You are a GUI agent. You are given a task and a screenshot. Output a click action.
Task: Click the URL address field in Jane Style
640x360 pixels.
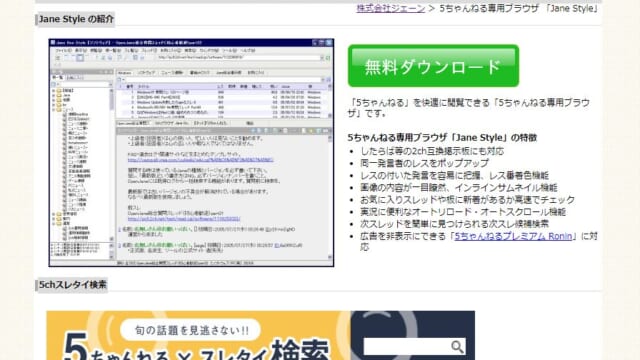pos(239,58)
